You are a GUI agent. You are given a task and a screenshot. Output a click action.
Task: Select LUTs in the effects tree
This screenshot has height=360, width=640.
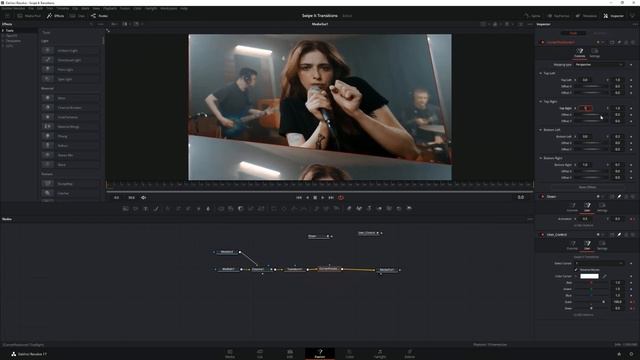click(9, 46)
